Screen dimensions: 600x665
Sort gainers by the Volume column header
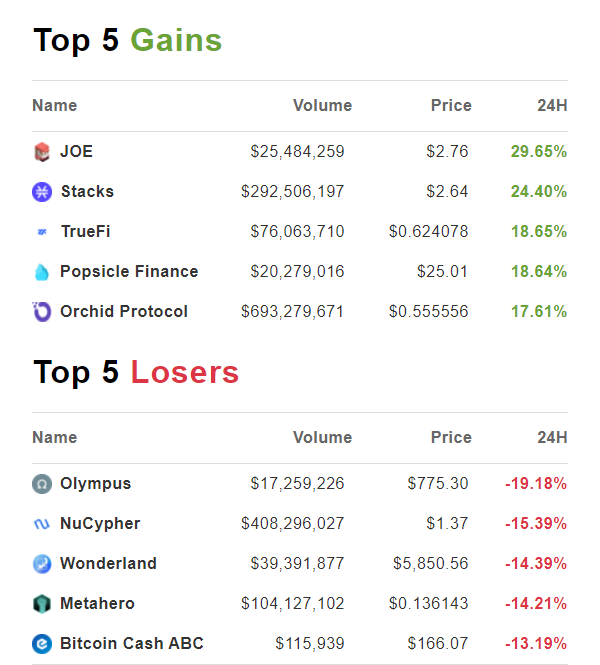pos(322,106)
